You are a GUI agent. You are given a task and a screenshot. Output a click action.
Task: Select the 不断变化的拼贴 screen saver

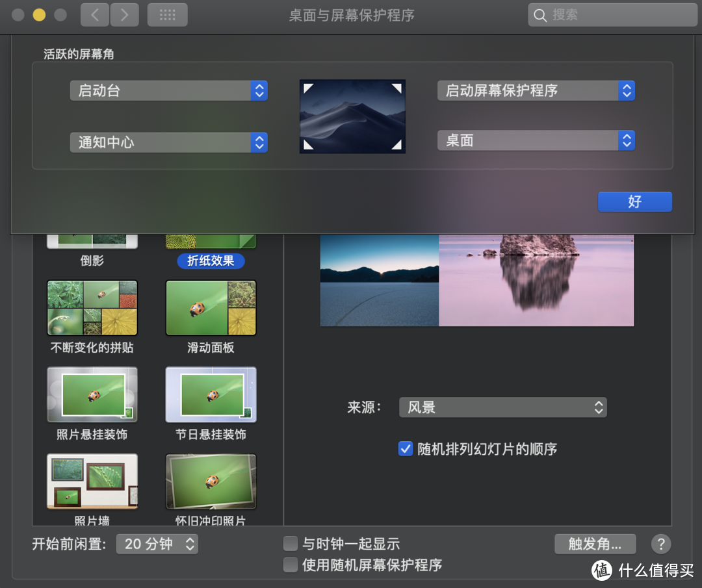pos(92,307)
